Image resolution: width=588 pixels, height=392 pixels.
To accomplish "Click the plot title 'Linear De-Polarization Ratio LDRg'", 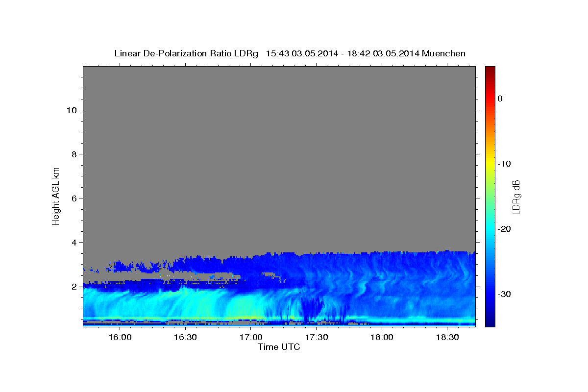I will (186, 53).
